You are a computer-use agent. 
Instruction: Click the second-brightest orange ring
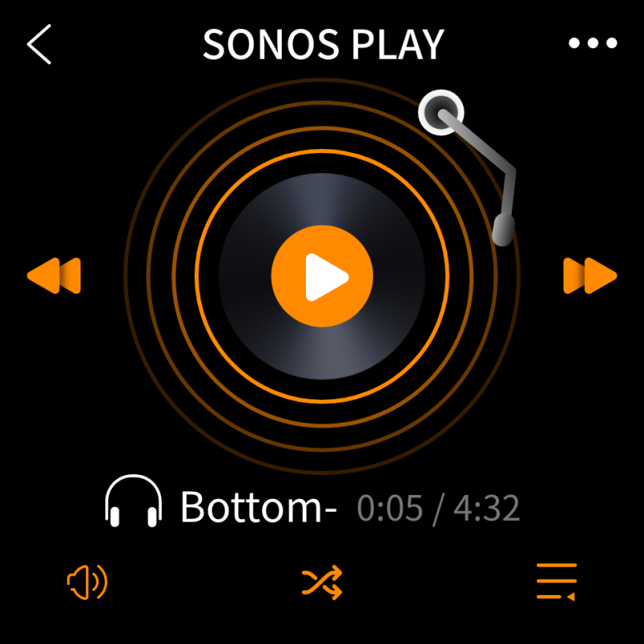pyautogui.click(x=322, y=426)
